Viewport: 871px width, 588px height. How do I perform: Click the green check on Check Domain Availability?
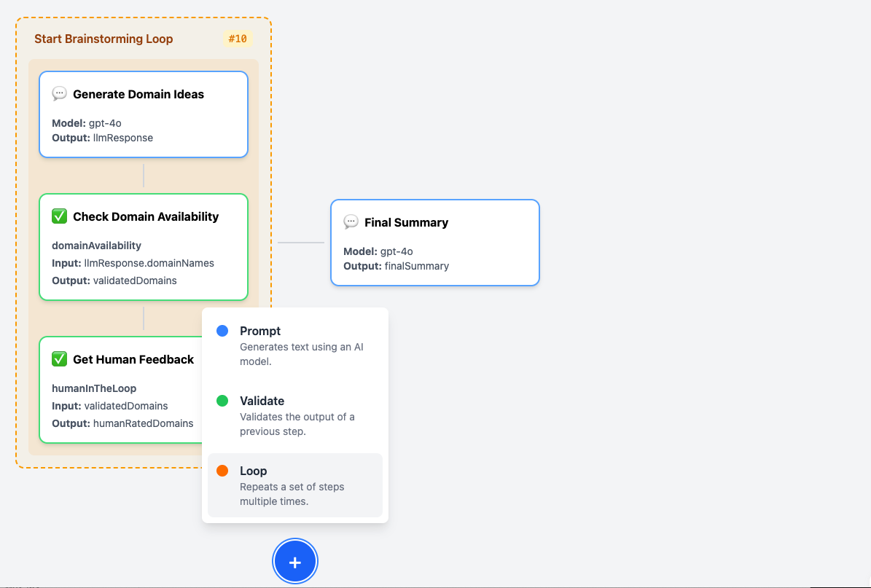59,216
